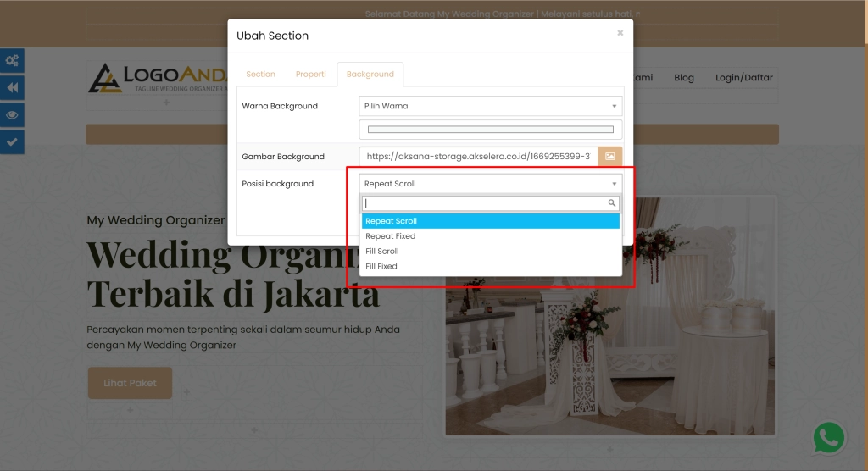
Task: Open the image picker icon beside Gambar Background
Action: pyautogui.click(x=609, y=157)
